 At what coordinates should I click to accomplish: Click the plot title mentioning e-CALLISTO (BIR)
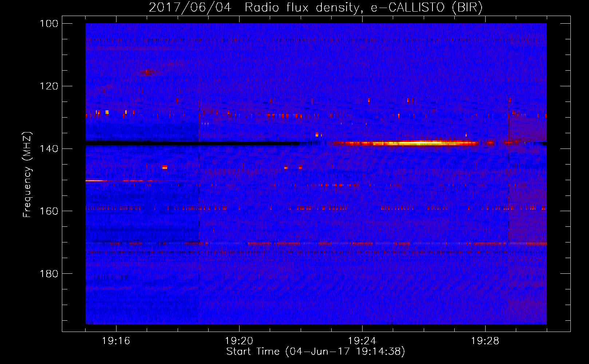point(316,8)
